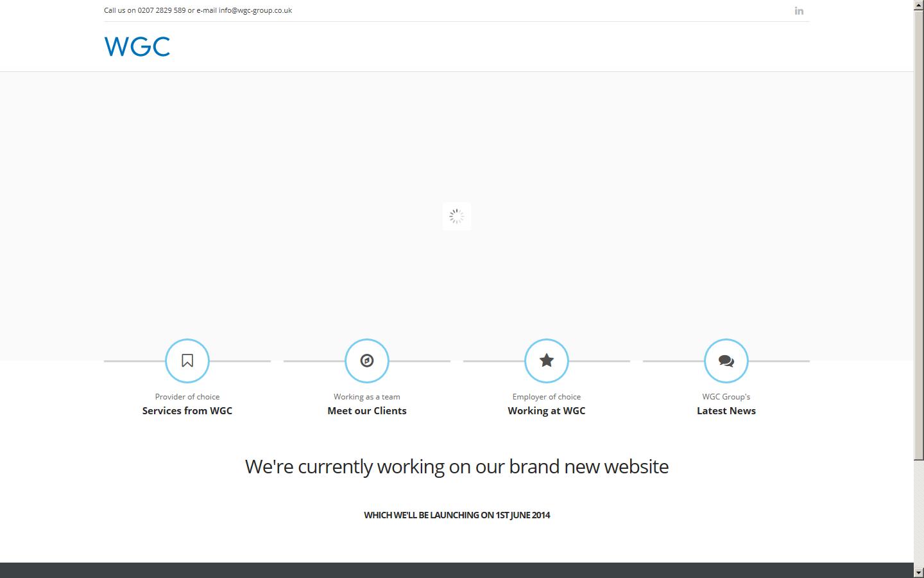Click the bookmark icon above Services from WGC
Viewport: 924px width, 578px height.
coord(187,360)
